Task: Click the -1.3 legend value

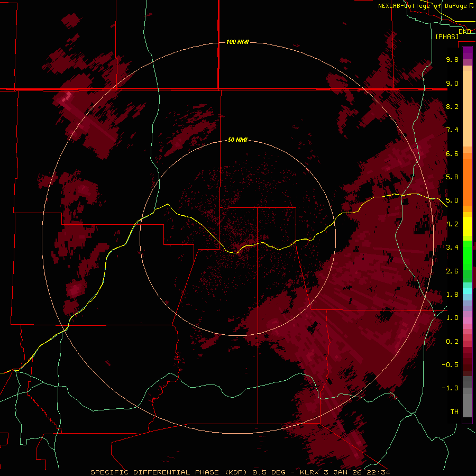Action: click(x=450, y=388)
